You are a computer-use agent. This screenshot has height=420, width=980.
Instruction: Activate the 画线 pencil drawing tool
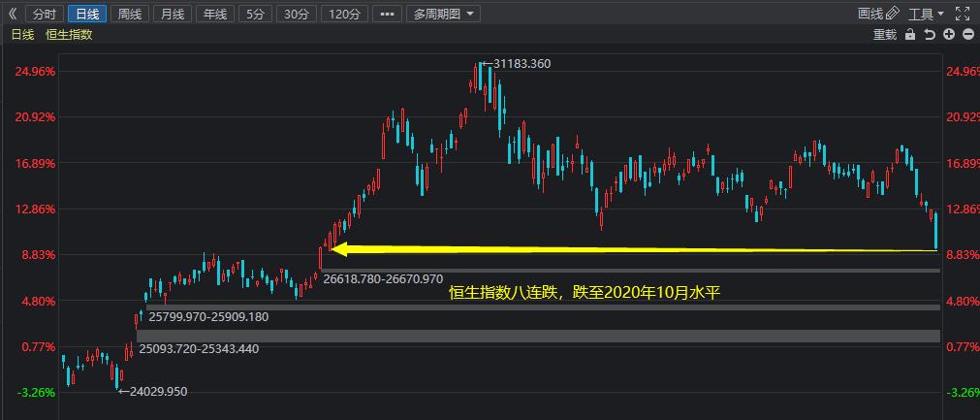coord(878,14)
